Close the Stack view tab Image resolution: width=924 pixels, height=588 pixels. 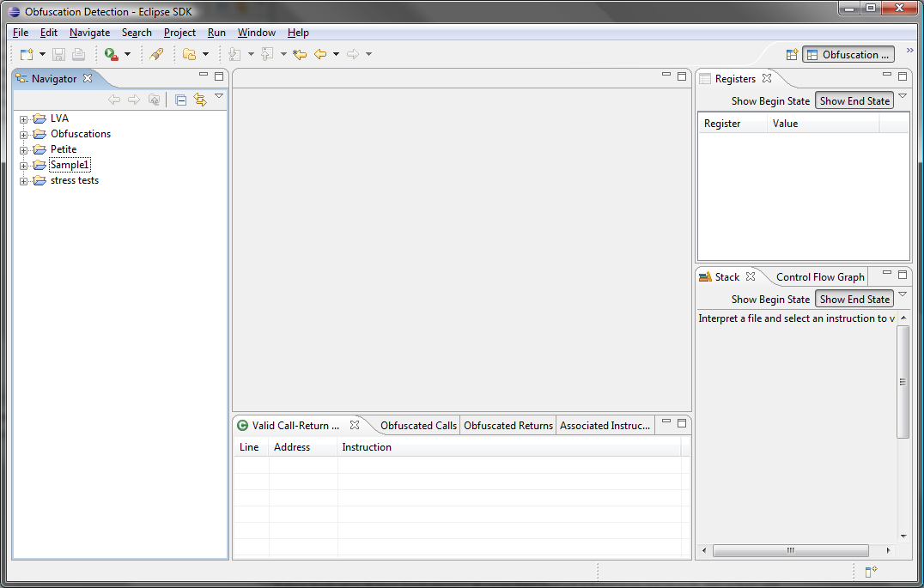[x=751, y=276]
